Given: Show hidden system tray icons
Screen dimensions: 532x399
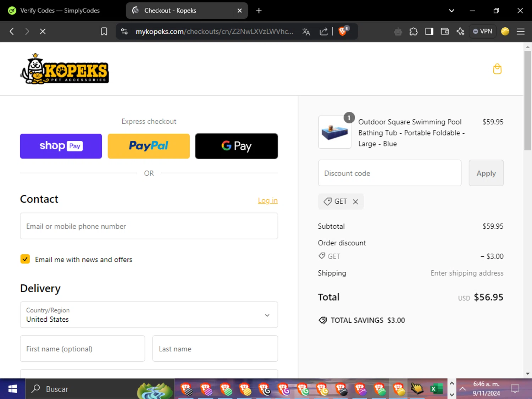Looking at the screenshot, I should click(462, 389).
